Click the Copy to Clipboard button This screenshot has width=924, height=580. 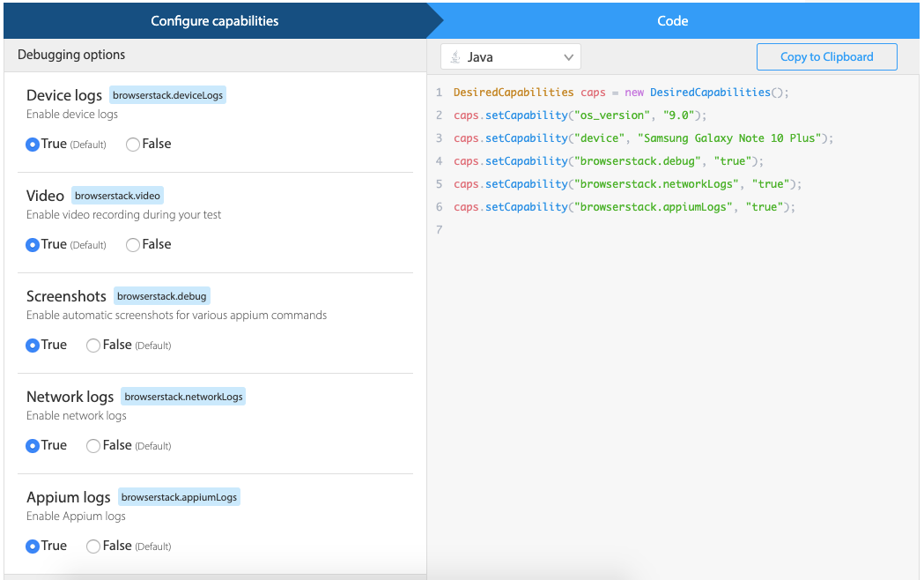pos(826,56)
